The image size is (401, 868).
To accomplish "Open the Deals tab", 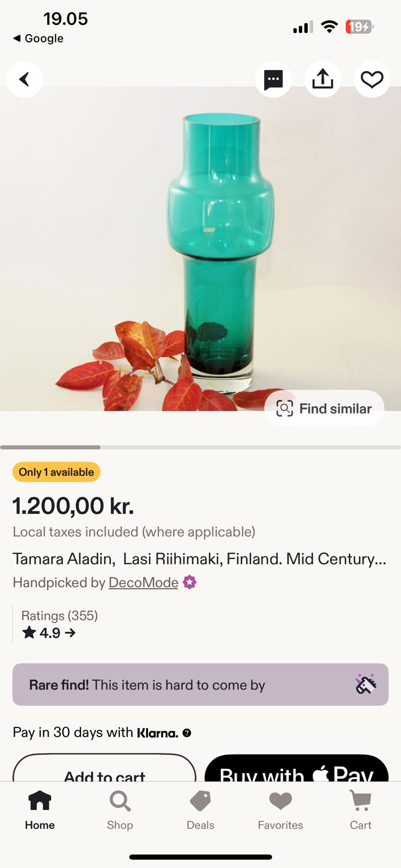I will coord(200,810).
